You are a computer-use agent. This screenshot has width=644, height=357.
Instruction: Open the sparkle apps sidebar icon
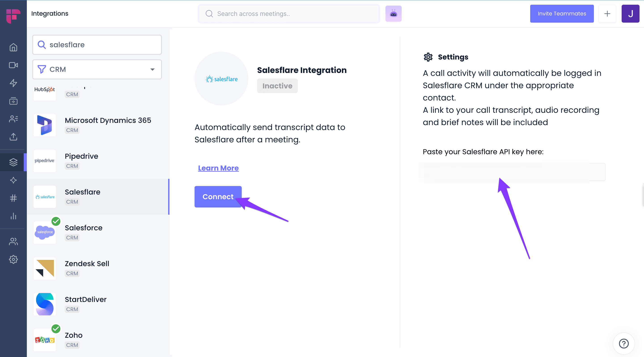pyautogui.click(x=13, y=180)
